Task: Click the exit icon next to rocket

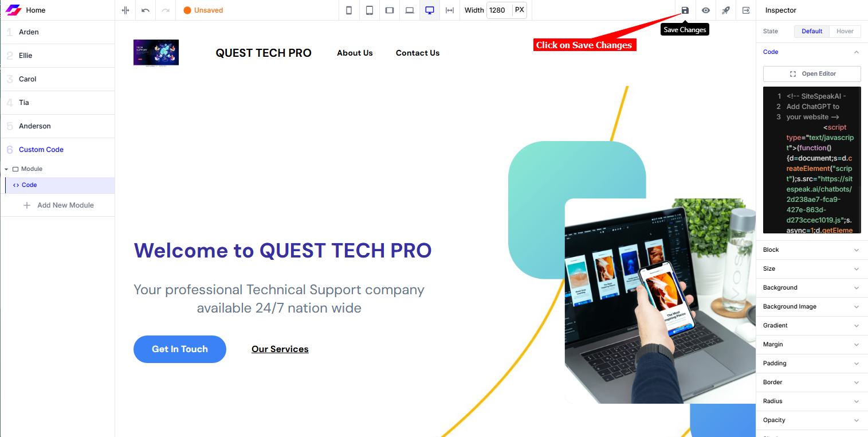Action: (x=745, y=10)
